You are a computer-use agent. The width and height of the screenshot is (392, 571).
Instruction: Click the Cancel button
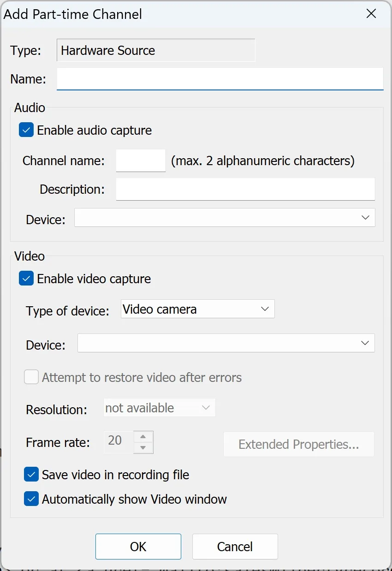(x=235, y=547)
